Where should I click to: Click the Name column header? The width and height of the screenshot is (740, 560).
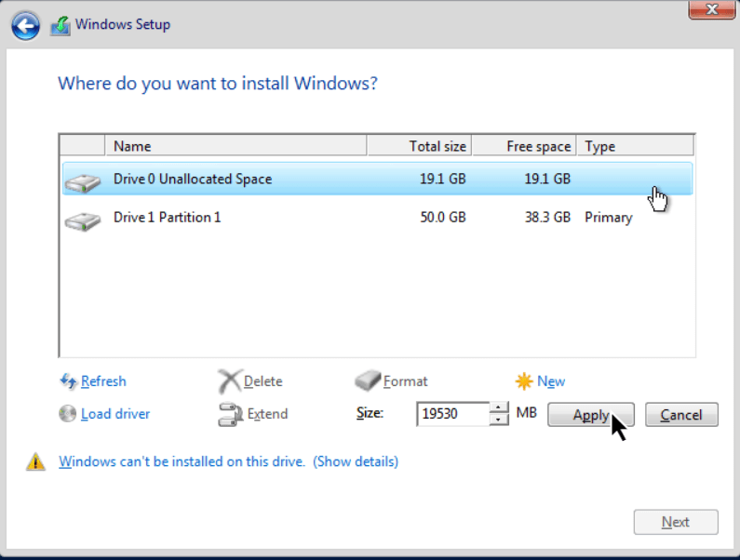(x=235, y=146)
